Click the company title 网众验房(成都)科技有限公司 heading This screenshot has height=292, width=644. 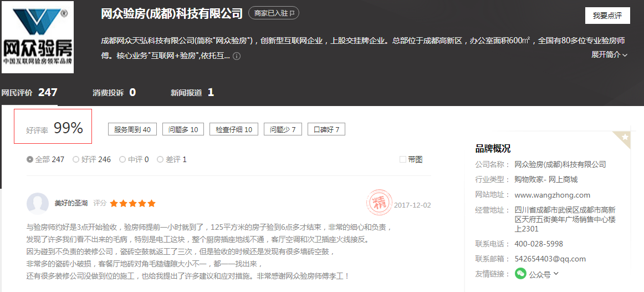172,13
